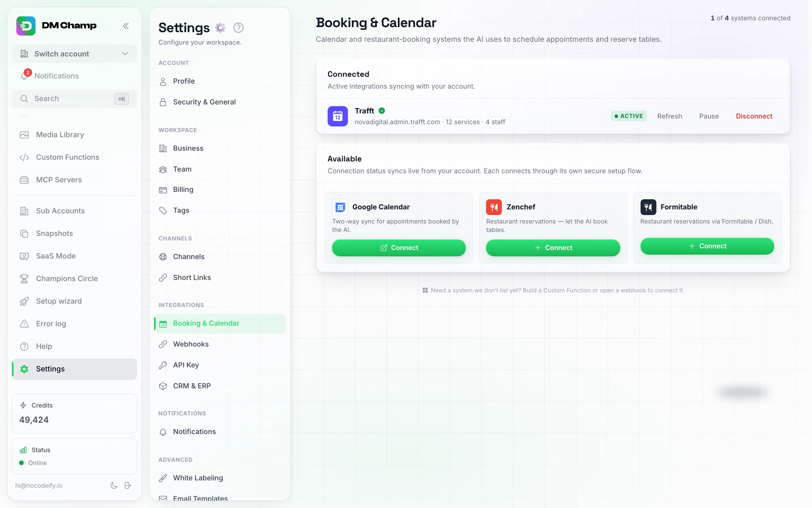Click '1 of 4 systems connected' text
The image size is (812, 508).
[x=750, y=18]
